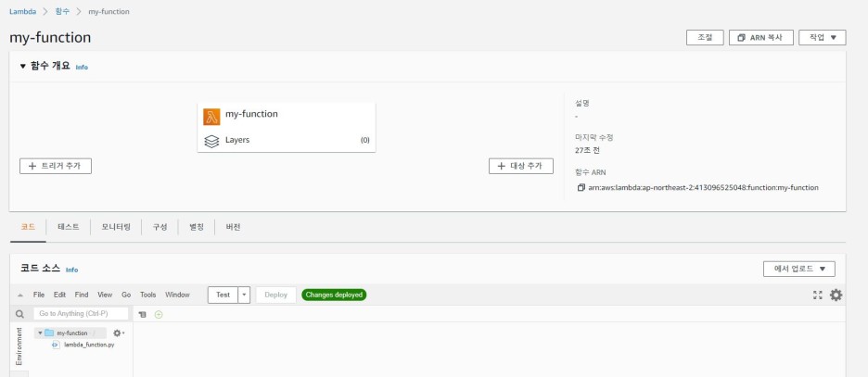Collapse the 함수 개요 section triangle
The height and width of the screenshot is (377, 868).
pos(22,67)
